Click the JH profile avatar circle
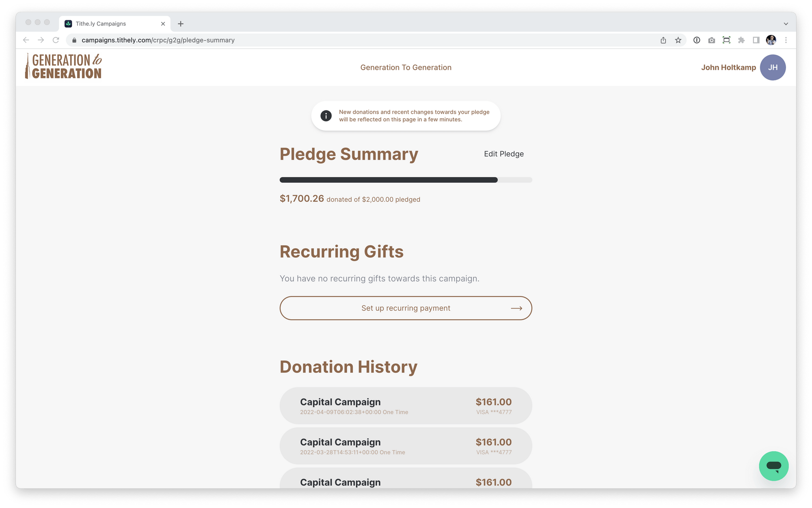The width and height of the screenshot is (812, 508). coord(773,67)
